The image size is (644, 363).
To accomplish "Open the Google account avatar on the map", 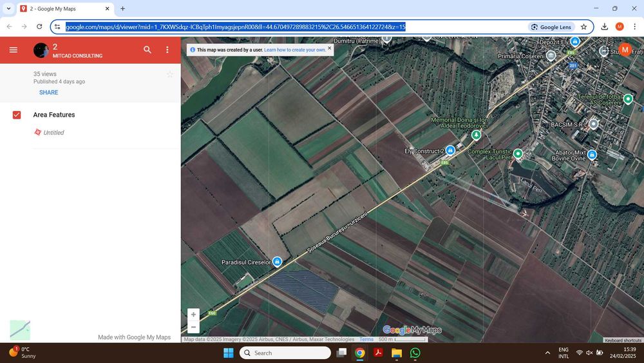I will [x=625, y=50].
